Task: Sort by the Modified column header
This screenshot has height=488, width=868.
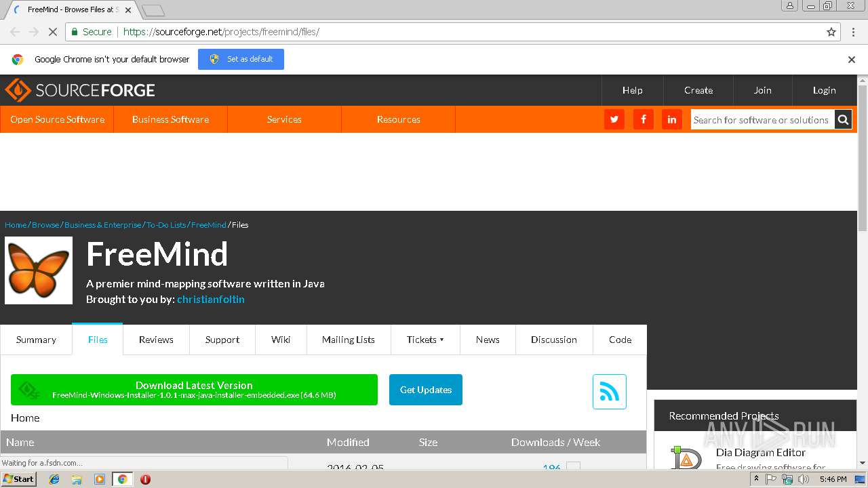Action: [x=348, y=442]
